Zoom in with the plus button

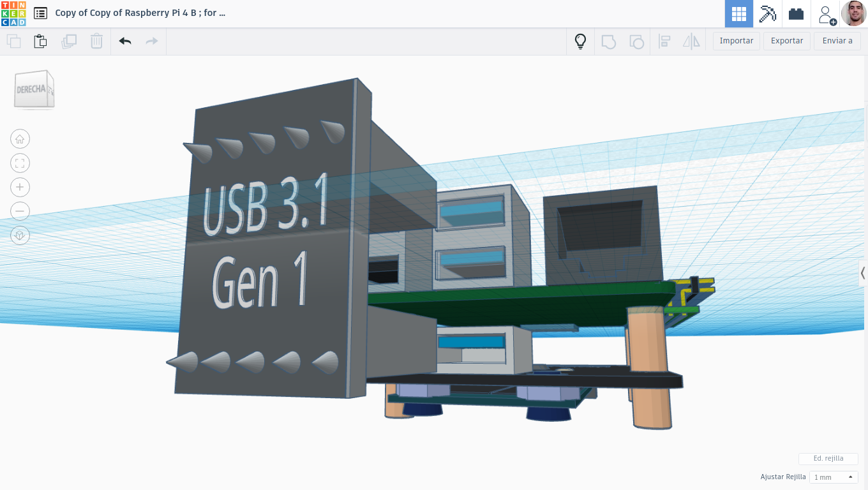click(x=20, y=187)
